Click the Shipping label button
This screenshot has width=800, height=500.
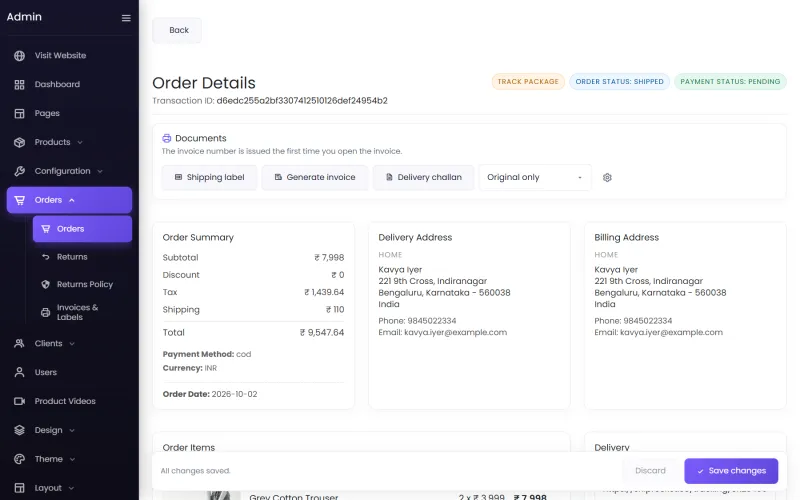point(209,178)
